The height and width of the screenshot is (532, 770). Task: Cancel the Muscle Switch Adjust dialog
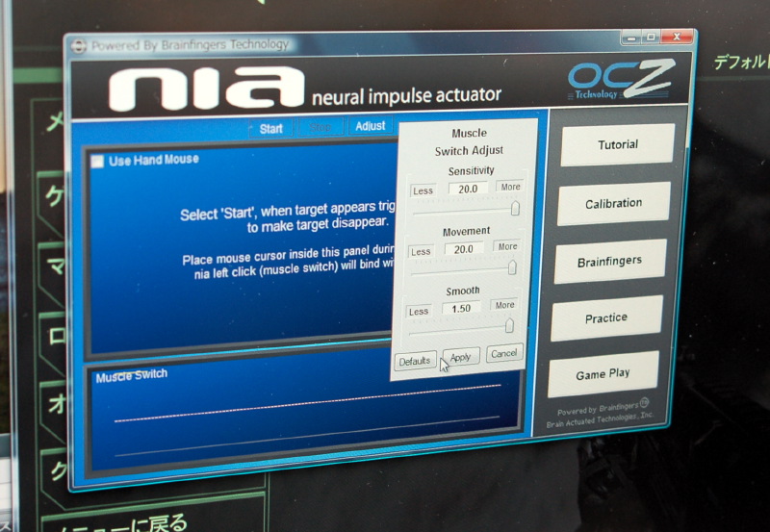point(504,354)
